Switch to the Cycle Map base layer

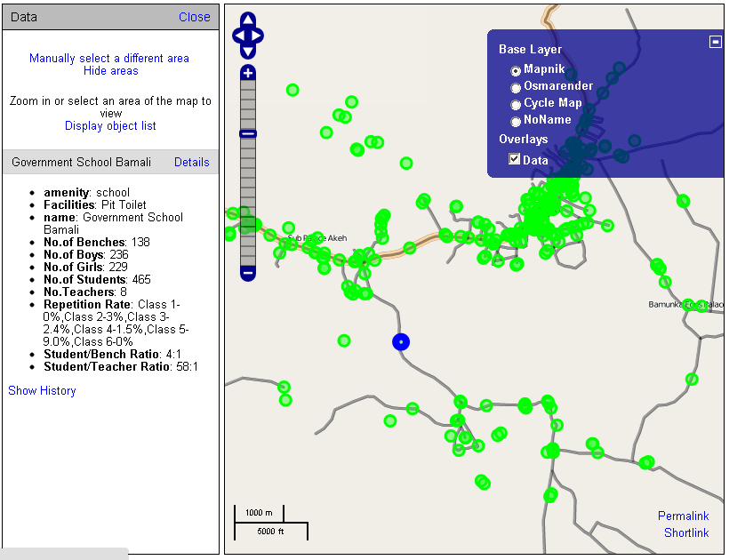[x=516, y=104]
